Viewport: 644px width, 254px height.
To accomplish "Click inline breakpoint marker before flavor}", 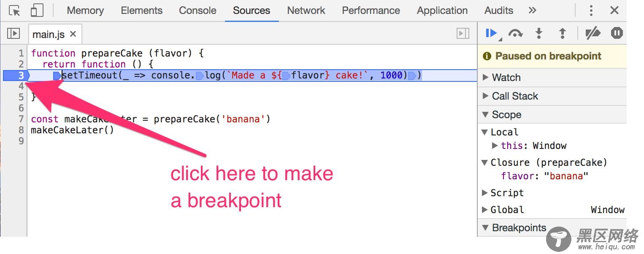I will pos(286,76).
